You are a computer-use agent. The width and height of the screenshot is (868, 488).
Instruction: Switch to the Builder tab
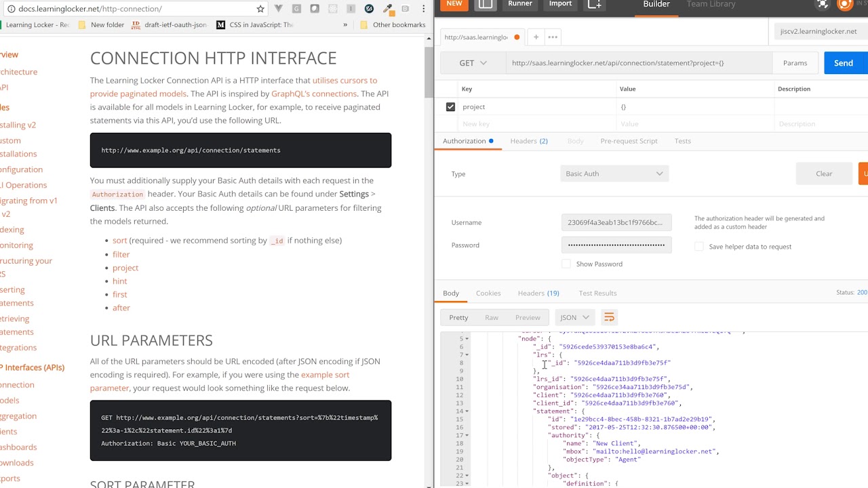tap(656, 4)
